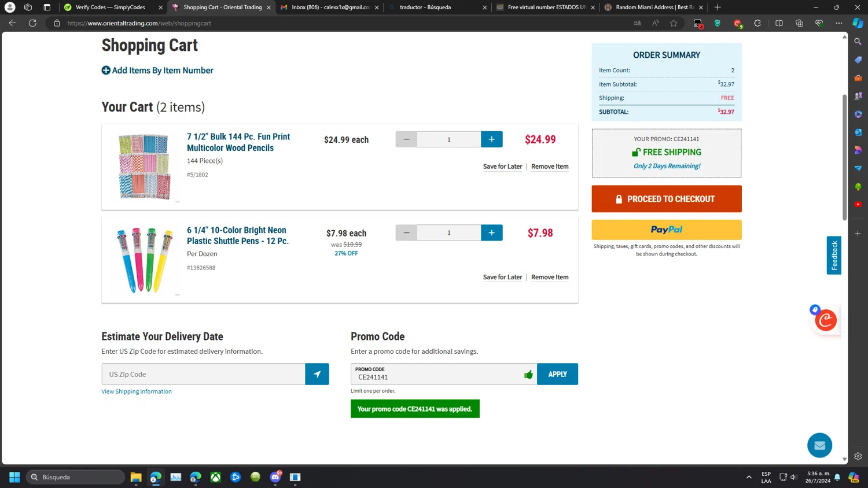Switch to Random Miami Address tab
The image size is (868, 488).
click(653, 8)
